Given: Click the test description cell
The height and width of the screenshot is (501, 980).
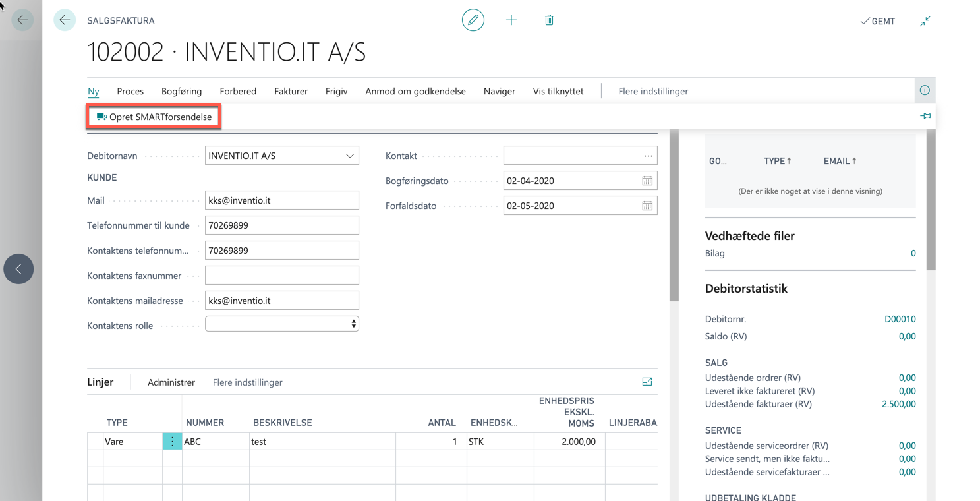Looking at the screenshot, I should click(322, 442).
